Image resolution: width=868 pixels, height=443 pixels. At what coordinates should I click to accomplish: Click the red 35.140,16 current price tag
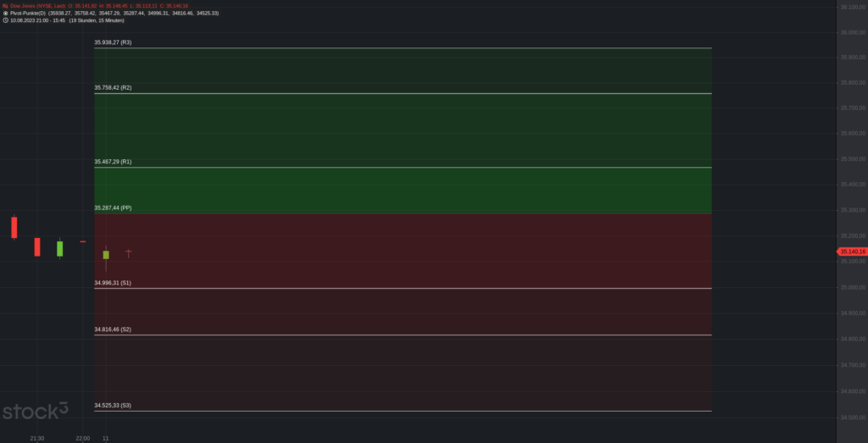(852, 252)
